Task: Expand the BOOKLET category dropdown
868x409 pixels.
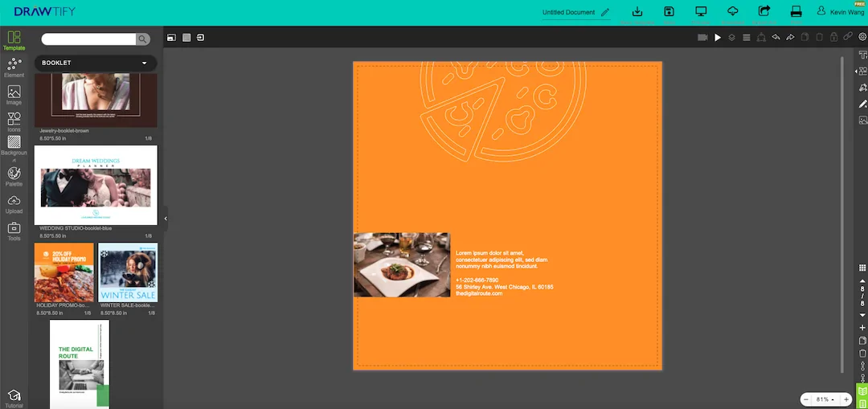Action: click(x=95, y=63)
